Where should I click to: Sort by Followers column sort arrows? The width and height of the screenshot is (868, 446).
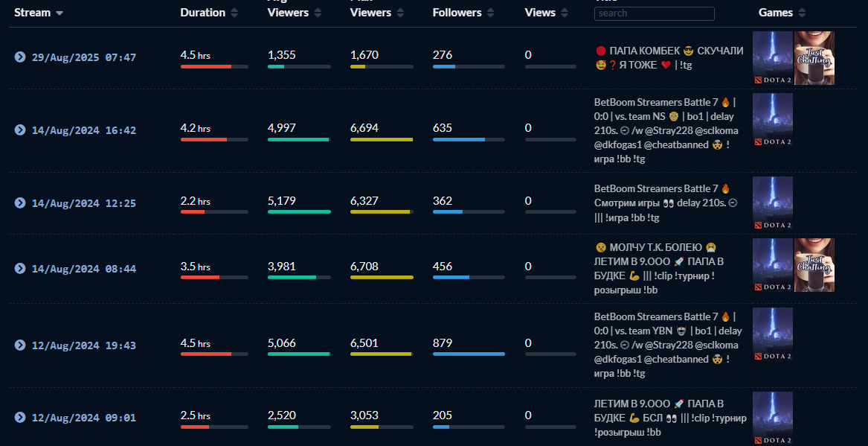[x=491, y=13]
